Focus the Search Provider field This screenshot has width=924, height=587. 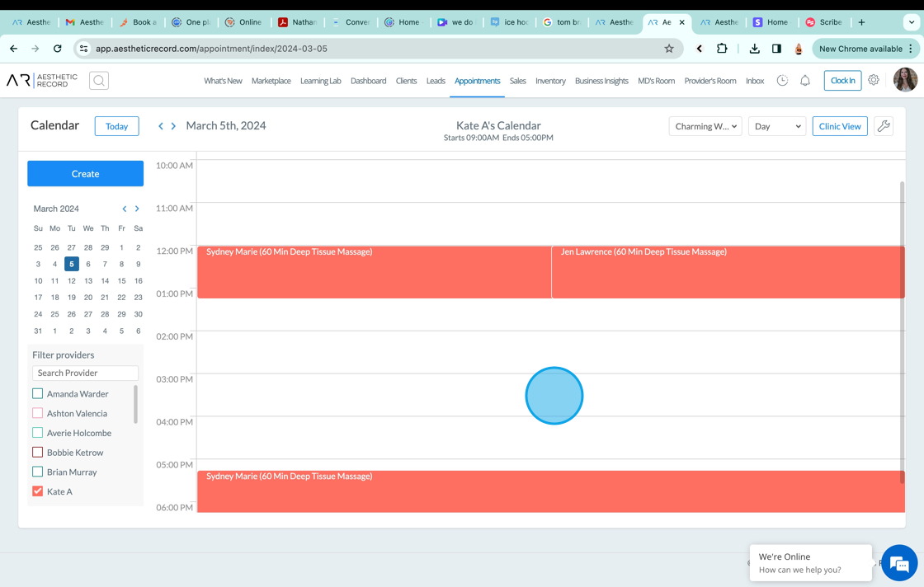86,373
